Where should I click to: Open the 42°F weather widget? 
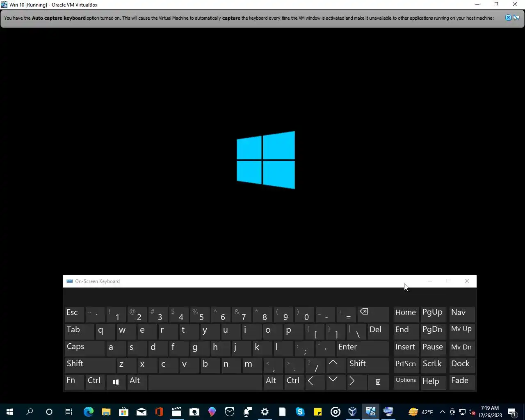(x=421, y=412)
